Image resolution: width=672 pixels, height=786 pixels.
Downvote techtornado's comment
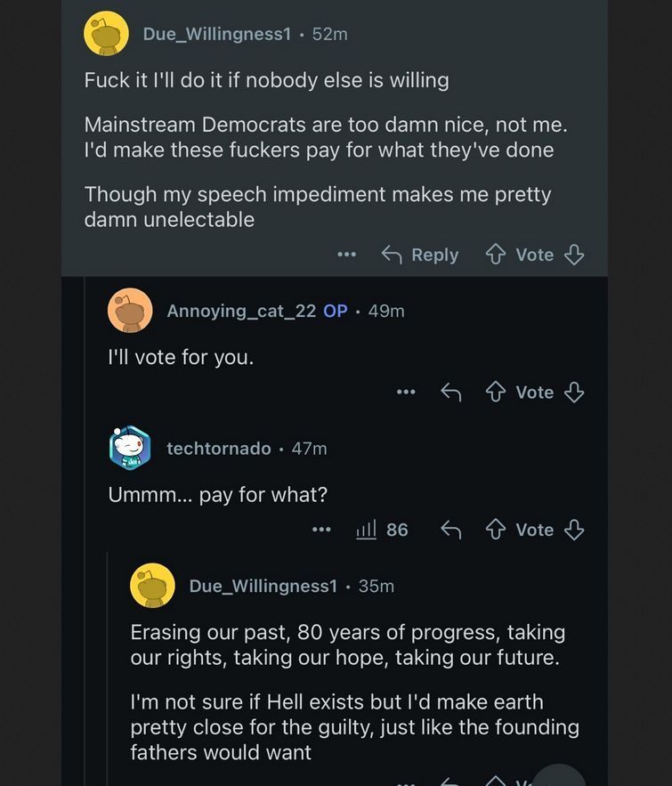coord(575,531)
